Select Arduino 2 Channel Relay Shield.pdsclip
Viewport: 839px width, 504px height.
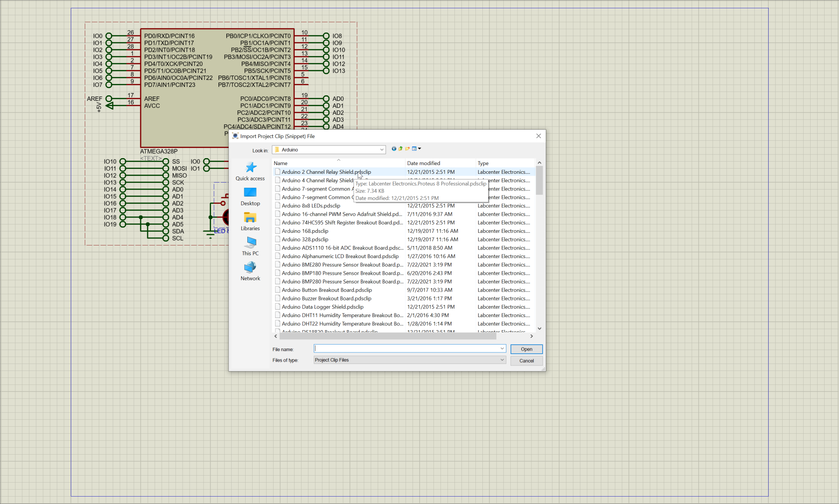tap(326, 172)
